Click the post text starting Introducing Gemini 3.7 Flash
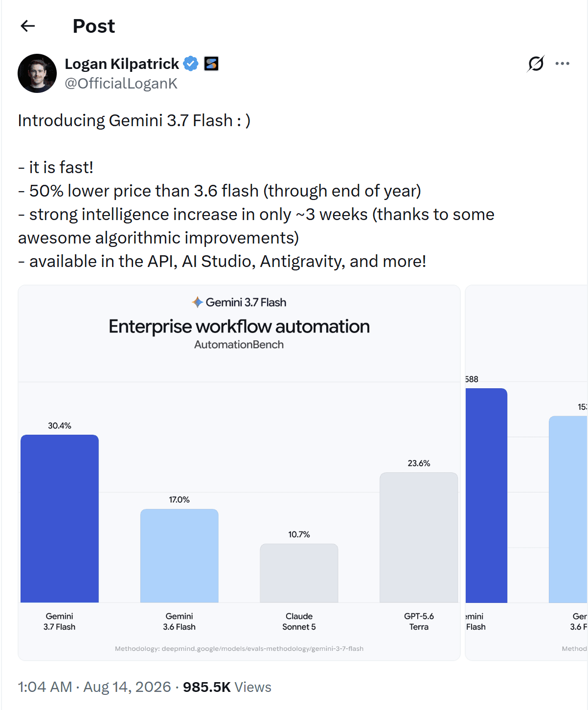 click(256, 191)
